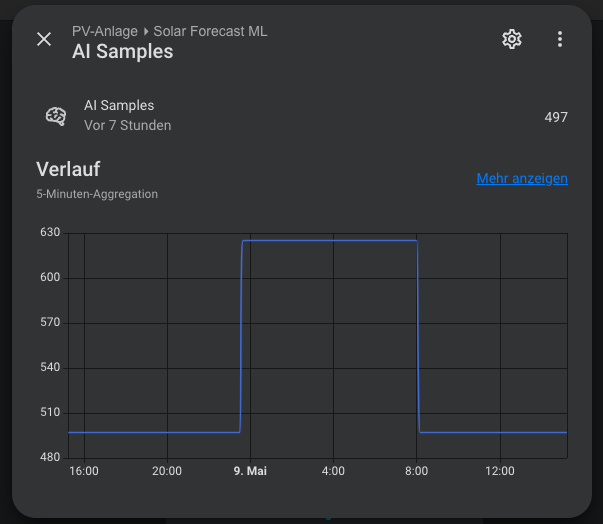Open entity settings gear icon
603x524 pixels.
[x=512, y=39]
